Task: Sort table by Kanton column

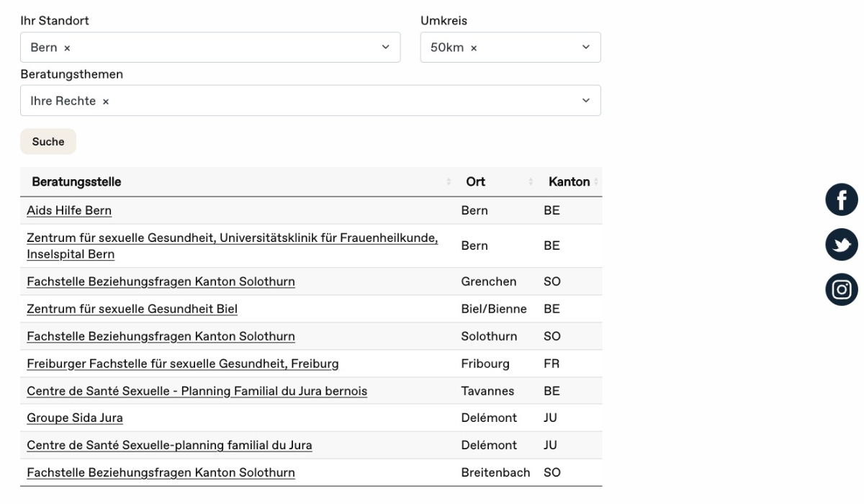Action: tap(569, 182)
